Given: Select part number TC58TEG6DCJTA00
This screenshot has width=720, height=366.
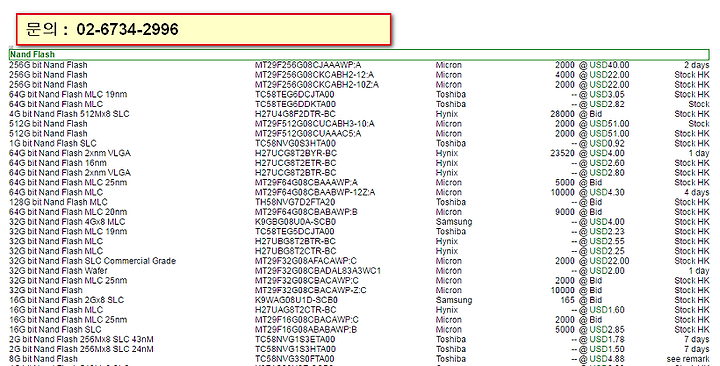Looking at the screenshot, I should (x=295, y=95).
